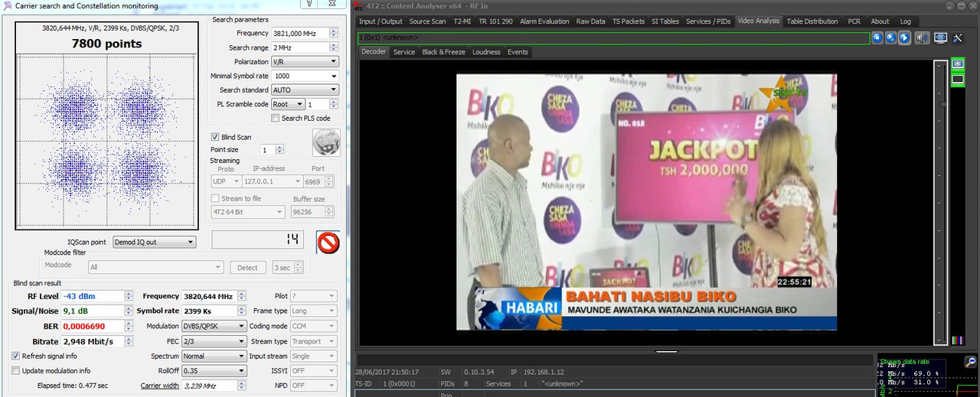The image size is (980, 397).
Task: Click the red stop scan icon
Action: click(328, 243)
